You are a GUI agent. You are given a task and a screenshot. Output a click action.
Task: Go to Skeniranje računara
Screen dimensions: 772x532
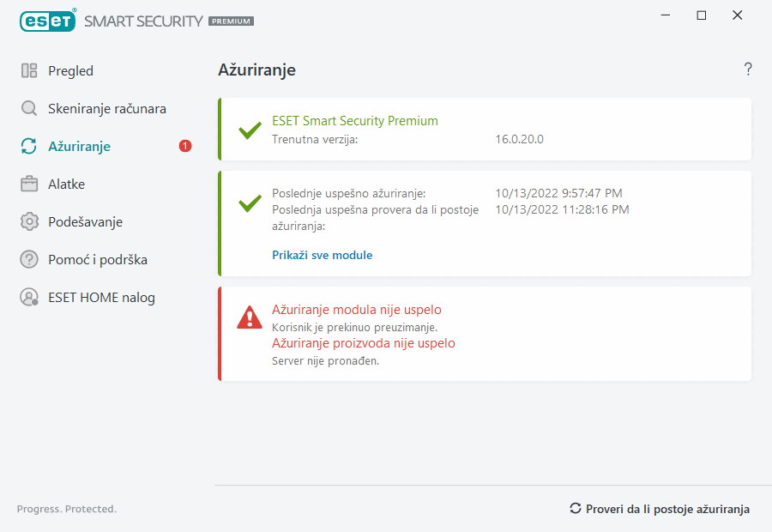click(107, 109)
